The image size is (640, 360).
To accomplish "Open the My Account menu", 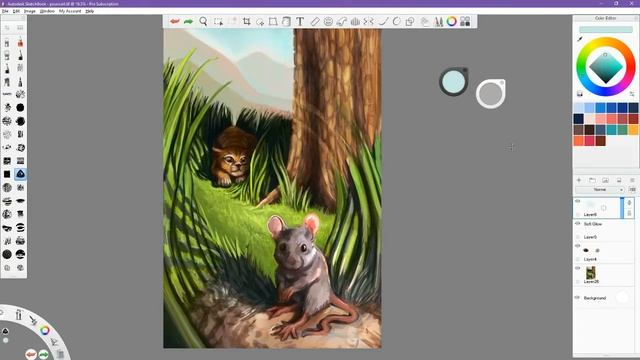I will (x=70, y=11).
